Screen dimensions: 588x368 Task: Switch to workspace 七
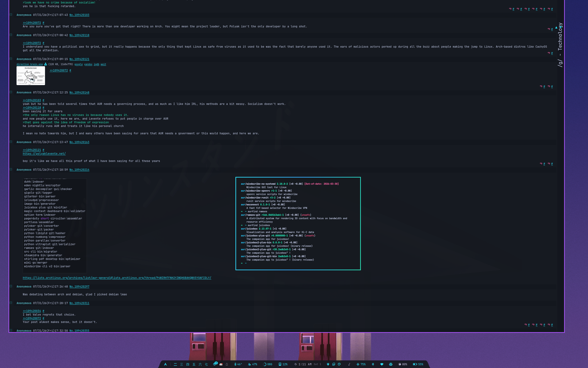206,364
